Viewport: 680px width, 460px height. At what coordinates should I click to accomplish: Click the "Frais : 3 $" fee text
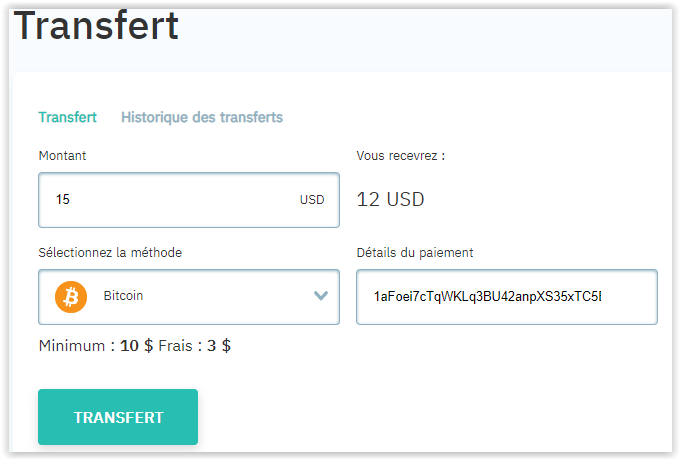tap(194, 346)
